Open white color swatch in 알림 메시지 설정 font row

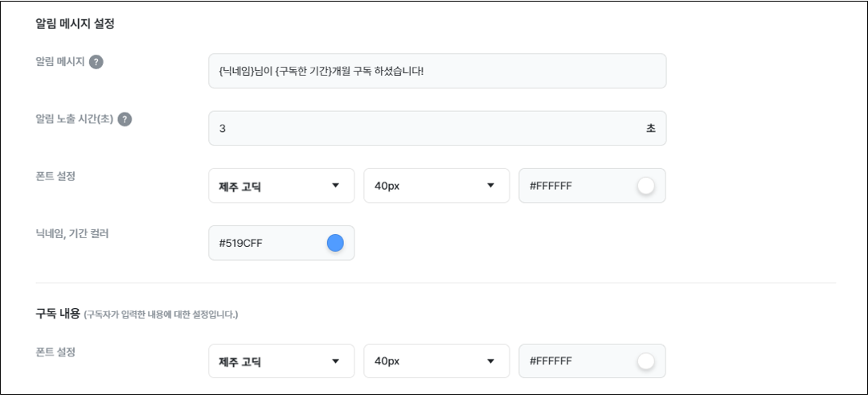point(645,186)
